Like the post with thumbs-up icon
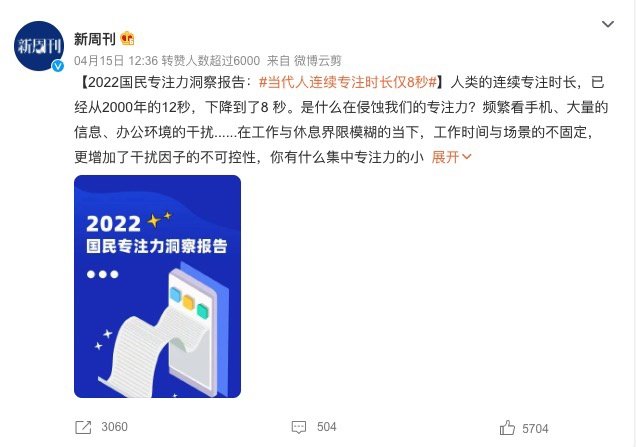 pyautogui.click(x=507, y=428)
